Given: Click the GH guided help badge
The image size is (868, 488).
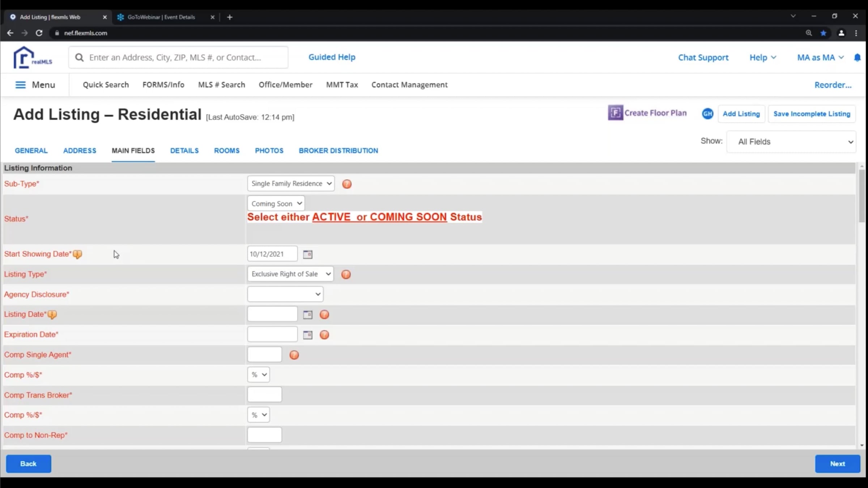Looking at the screenshot, I should pyautogui.click(x=707, y=114).
